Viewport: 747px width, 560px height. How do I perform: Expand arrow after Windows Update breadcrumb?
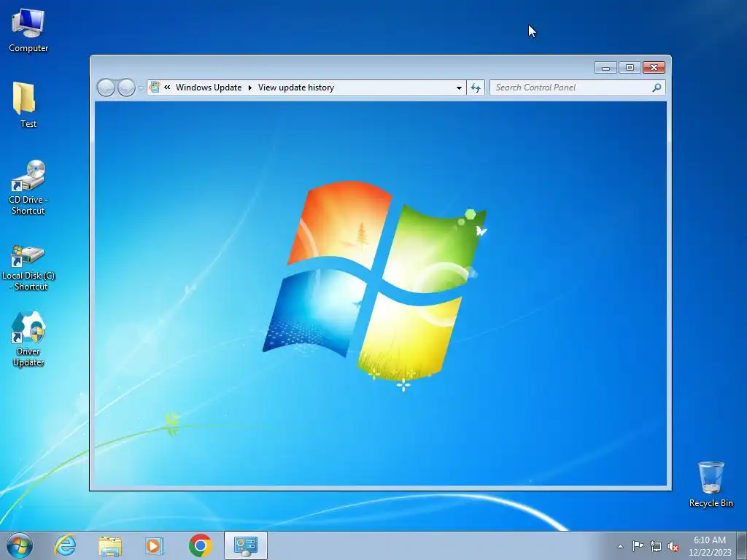click(249, 87)
